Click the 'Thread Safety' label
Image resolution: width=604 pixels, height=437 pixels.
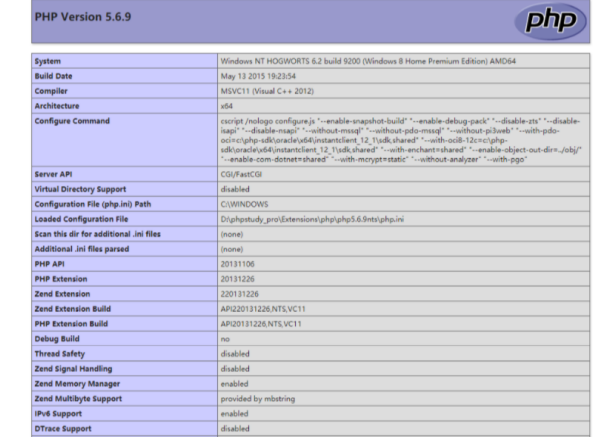point(60,354)
